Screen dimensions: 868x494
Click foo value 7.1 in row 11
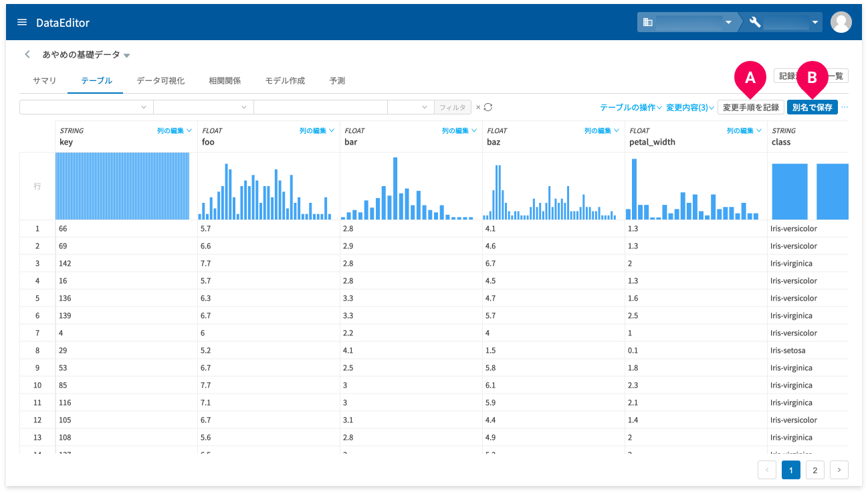(206, 402)
